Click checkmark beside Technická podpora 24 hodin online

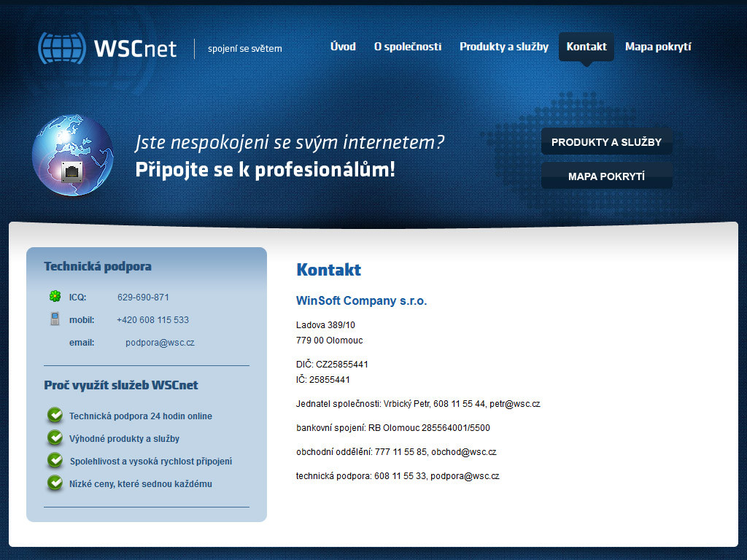point(55,415)
